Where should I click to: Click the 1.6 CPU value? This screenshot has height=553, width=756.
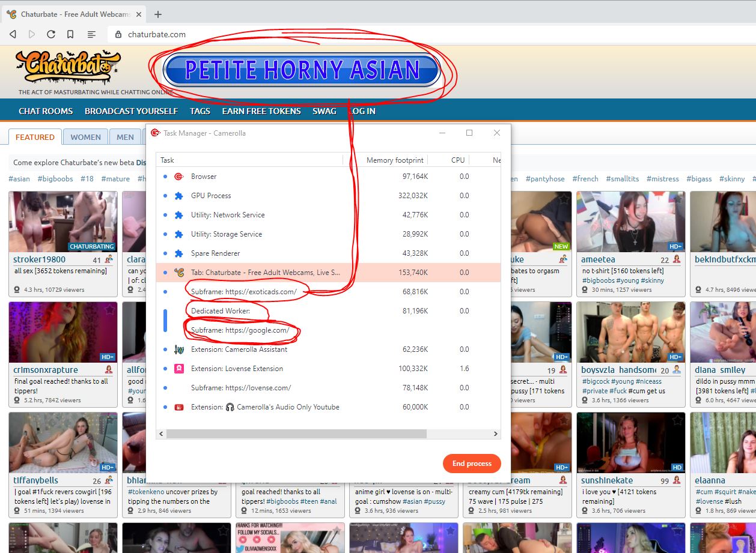464,369
